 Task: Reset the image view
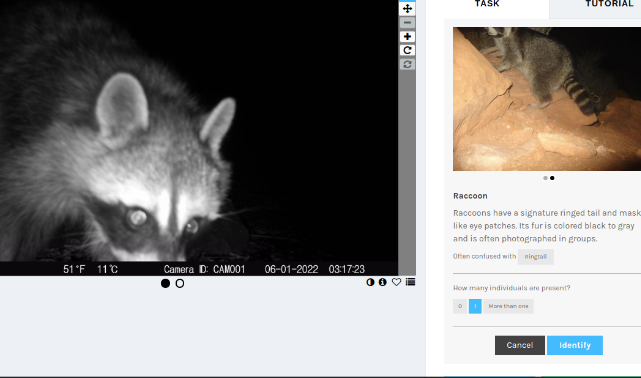pyautogui.click(x=407, y=64)
